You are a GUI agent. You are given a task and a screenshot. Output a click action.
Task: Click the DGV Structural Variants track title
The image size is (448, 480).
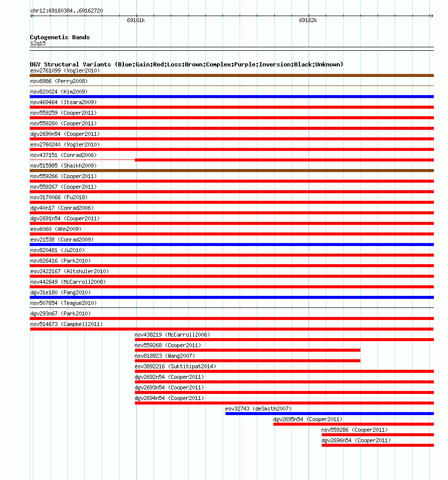point(186,64)
